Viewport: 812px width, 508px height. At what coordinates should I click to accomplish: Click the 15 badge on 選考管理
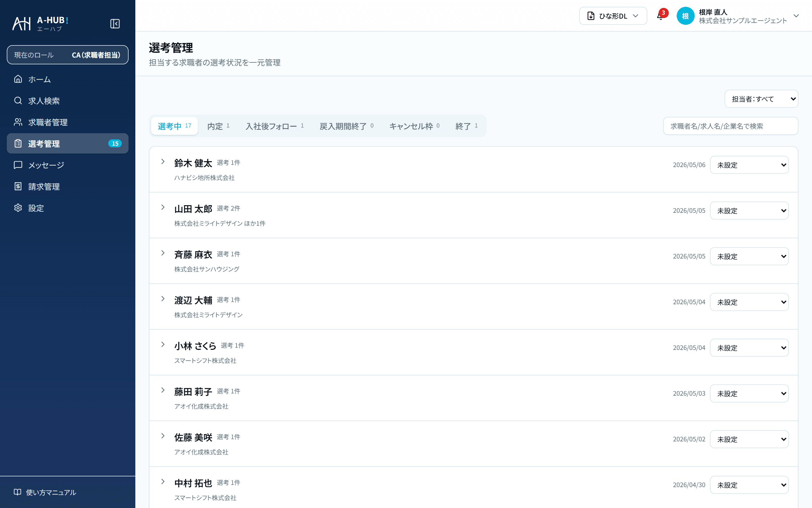(115, 143)
